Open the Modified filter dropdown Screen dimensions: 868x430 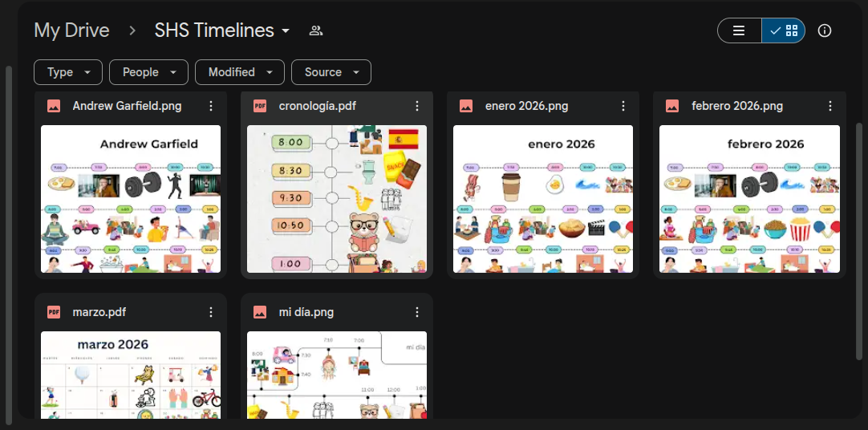tap(240, 72)
